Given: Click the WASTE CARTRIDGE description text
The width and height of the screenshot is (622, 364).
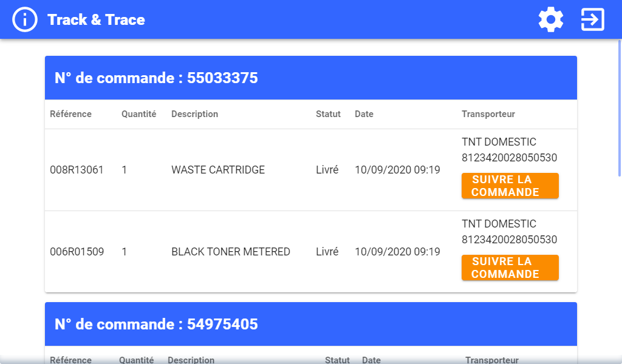Looking at the screenshot, I should (x=218, y=170).
